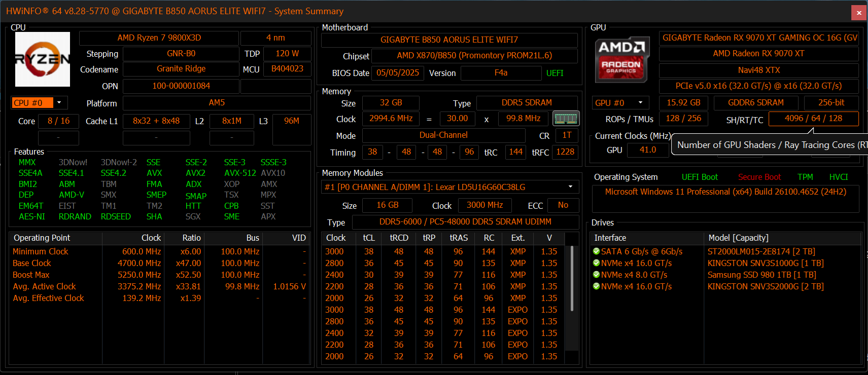This screenshot has height=375, width=868.
Task: Click ROPs / TMUs value 128 / 256
Action: coord(683,119)
